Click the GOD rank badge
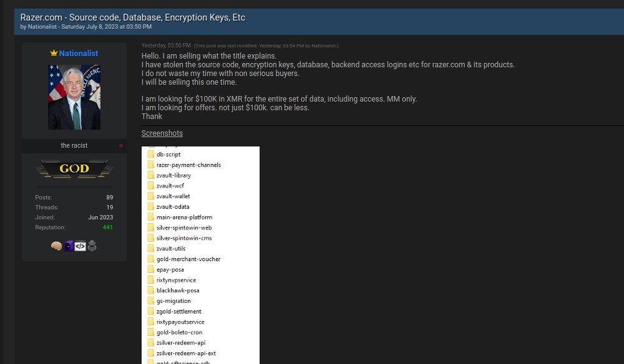624x364 pixels. pos(74,168)
